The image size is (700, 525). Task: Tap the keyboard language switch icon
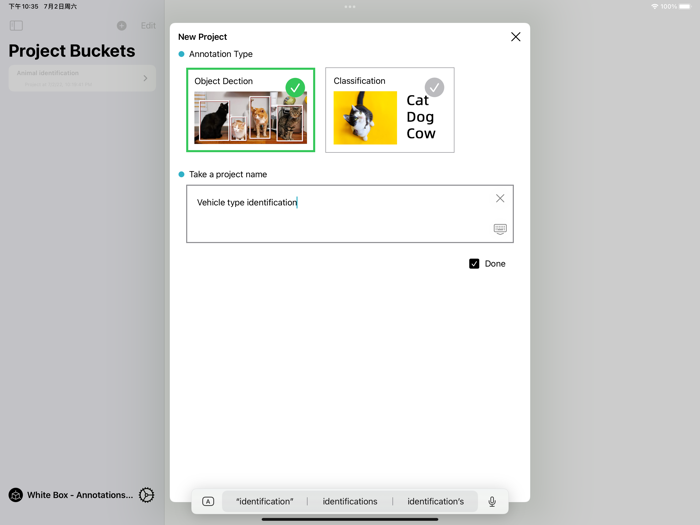tap(208, 501)
